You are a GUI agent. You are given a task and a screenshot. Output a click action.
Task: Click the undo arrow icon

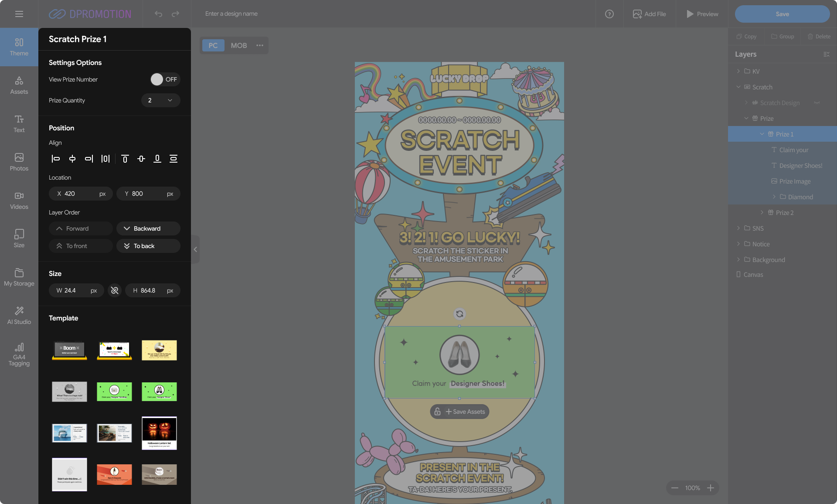pos(158,14)
